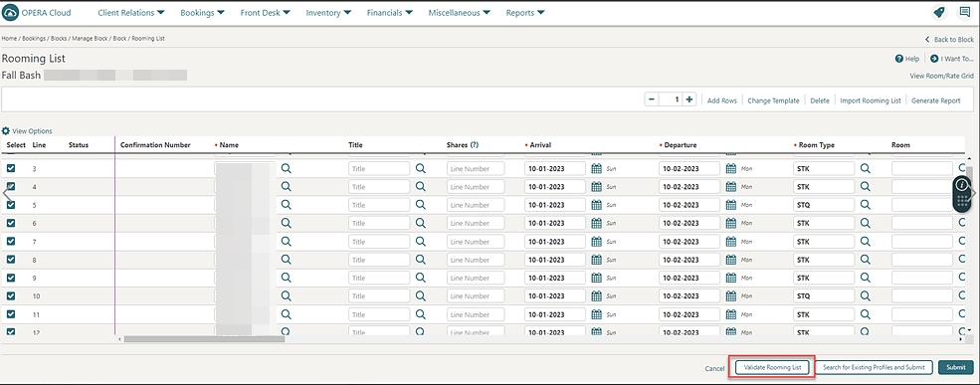Uncheck the Select checkbox for line 7
The width and height of the screenshot is (980, 385).
(11, 242)
